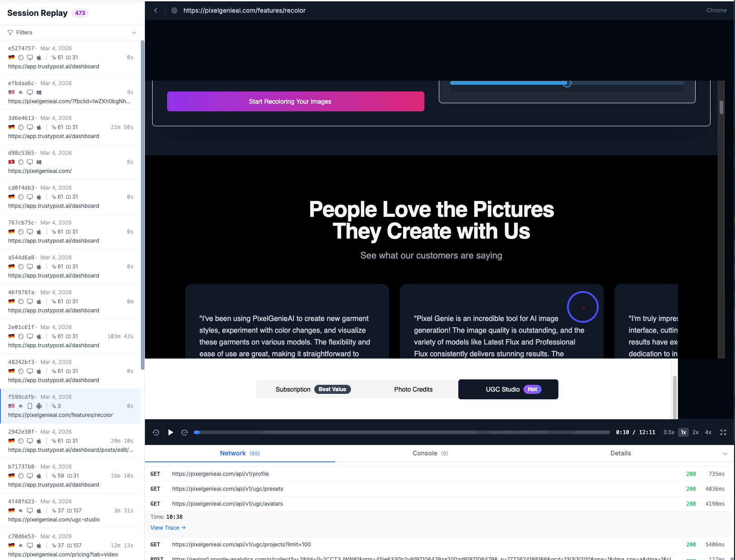
Task: Enable 2x playback speed
Action: click(x=696, y=432)
